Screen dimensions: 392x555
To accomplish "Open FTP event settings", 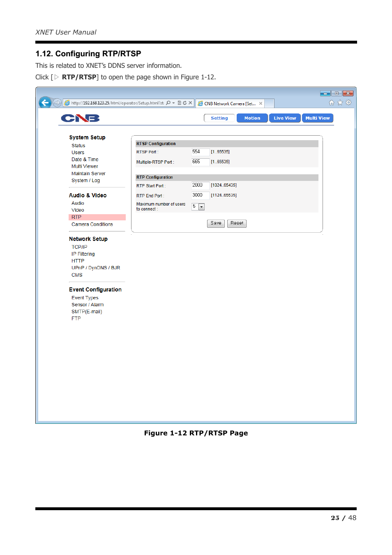I will [76, 319].
